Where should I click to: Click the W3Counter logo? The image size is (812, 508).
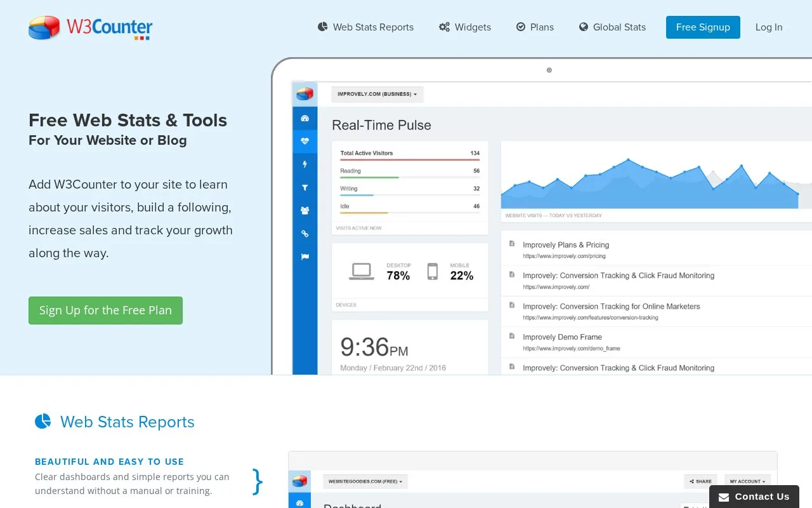pos(90,28)
